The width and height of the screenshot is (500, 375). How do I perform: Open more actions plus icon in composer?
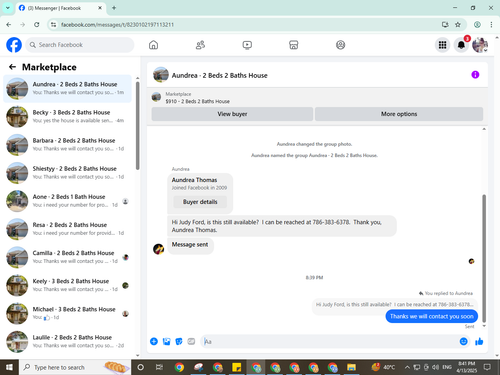pos(154,341)
